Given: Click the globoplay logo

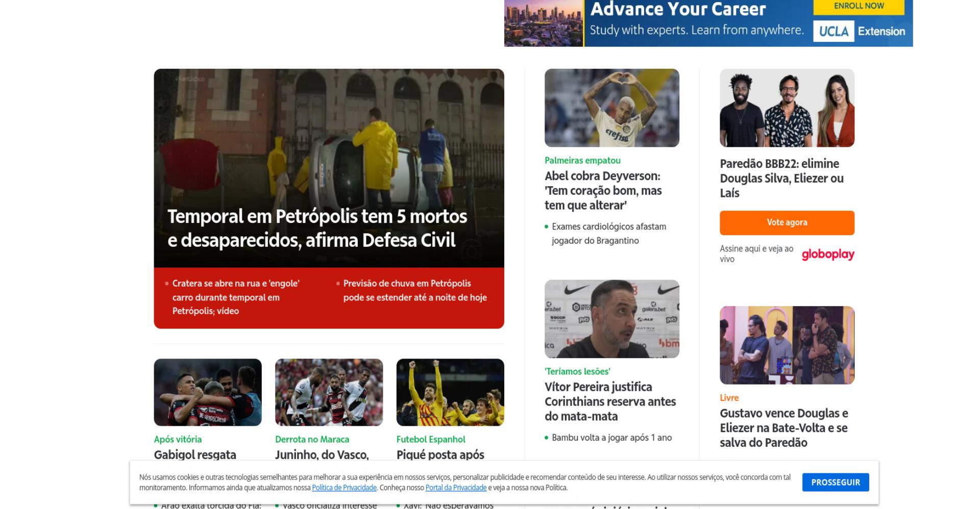Looking at the screenshot, I should point(828,254).
